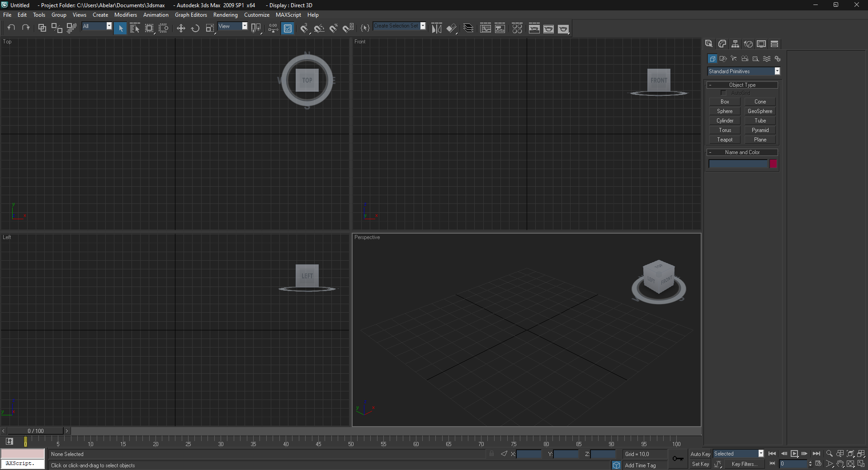Open the Standard Primitives dropdown
This screenshot has width=868, height=470.
(x=777, y=71)
